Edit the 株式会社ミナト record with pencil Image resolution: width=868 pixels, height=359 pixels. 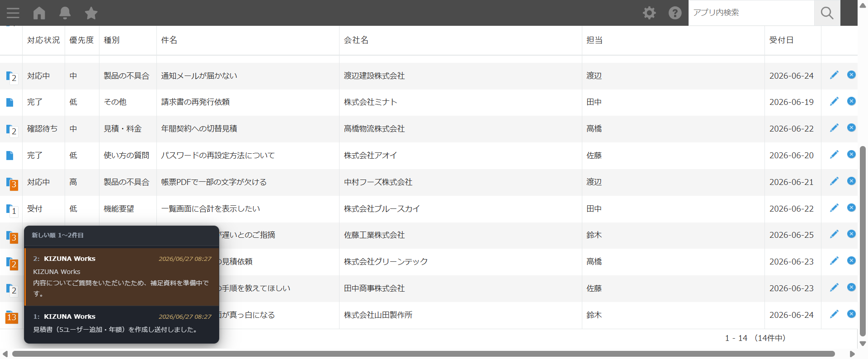point(834,101)
